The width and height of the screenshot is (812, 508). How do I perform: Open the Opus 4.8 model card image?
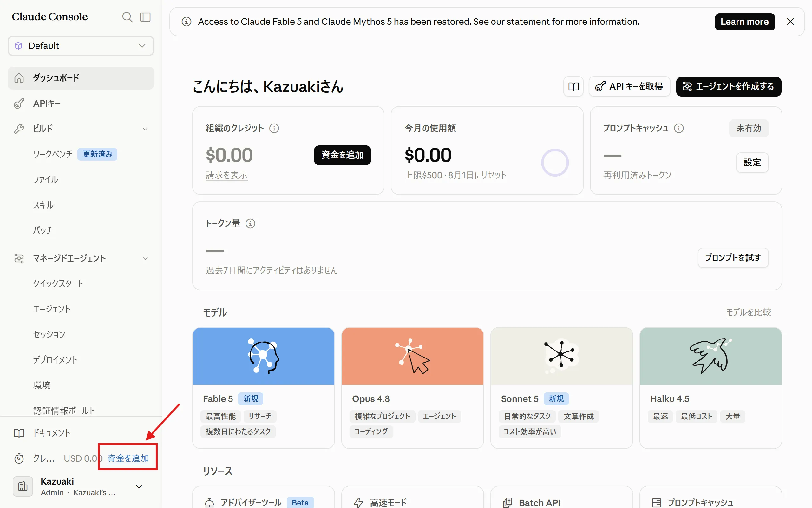coord(412,356)
